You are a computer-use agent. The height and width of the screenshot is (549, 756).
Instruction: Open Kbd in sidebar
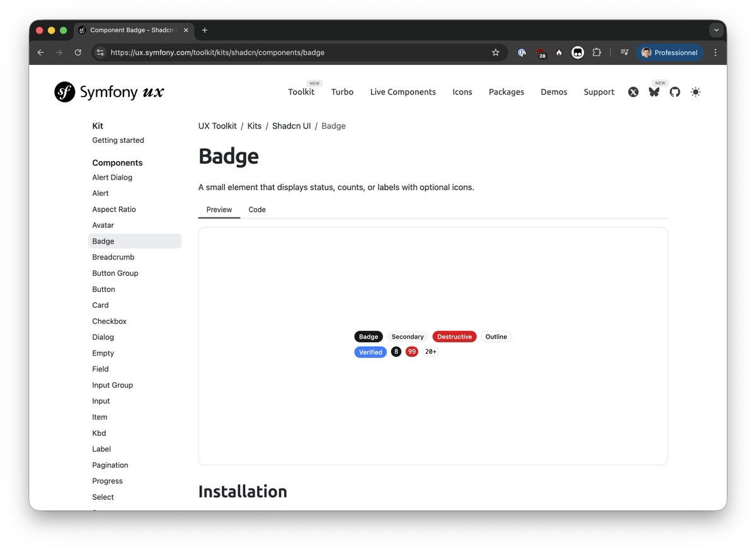[x=100, y=433]
